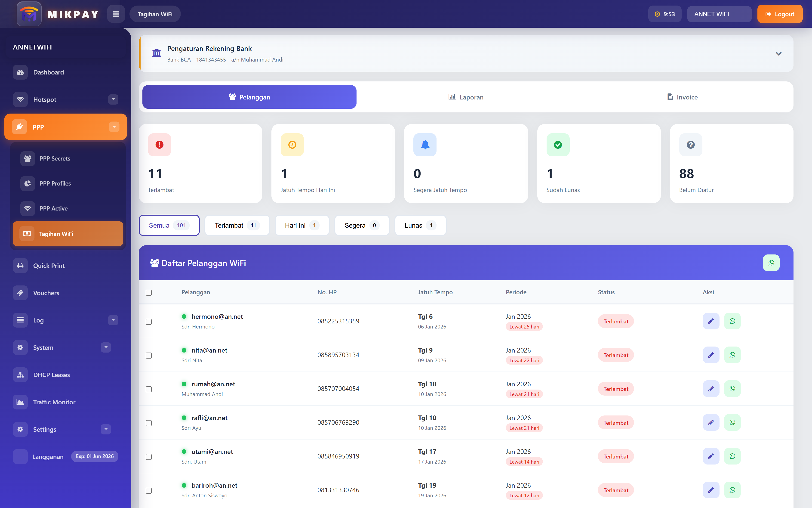812x508 pixels.
Task: Click the hamburger menu icon in header
Action: 116,14
